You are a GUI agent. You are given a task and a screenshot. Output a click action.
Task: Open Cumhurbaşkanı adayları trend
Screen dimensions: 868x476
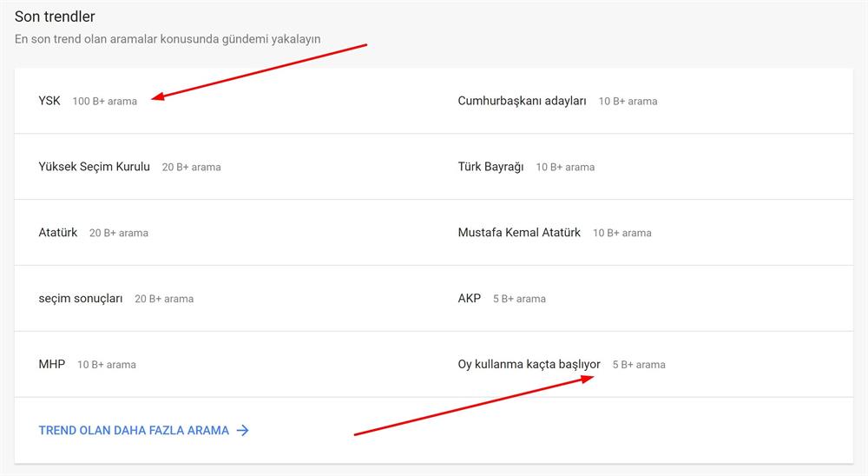point(522,101)
